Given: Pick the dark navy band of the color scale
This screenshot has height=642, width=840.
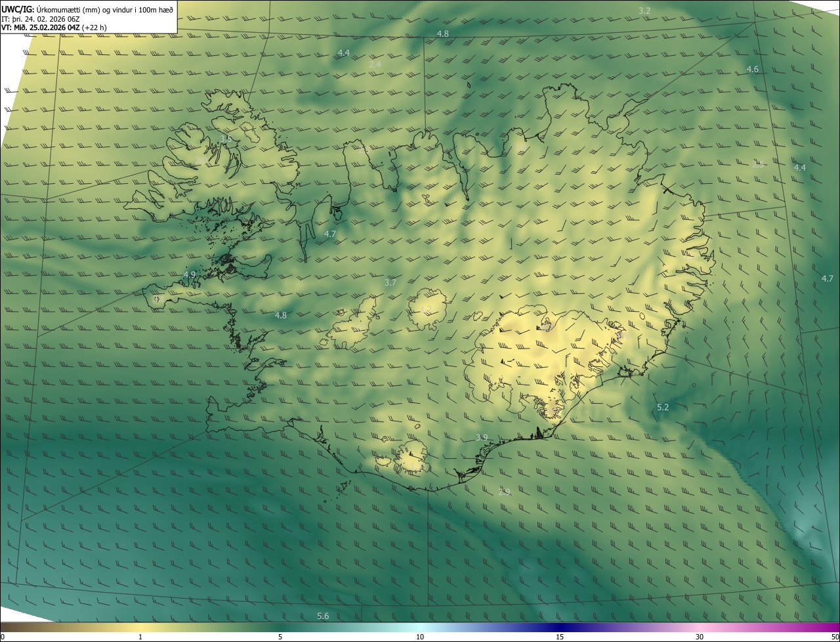Looking at the screenshot, I should [x=560, y=627].
